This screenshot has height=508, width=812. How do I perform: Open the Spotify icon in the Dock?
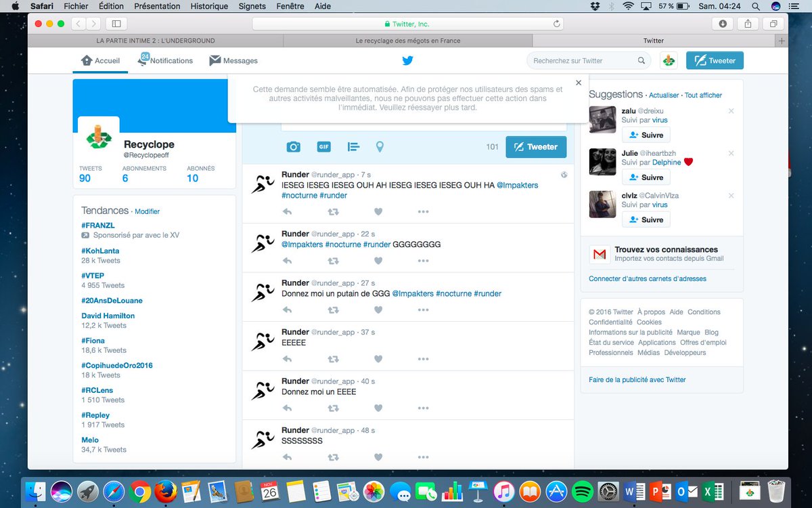click(583, 491)
